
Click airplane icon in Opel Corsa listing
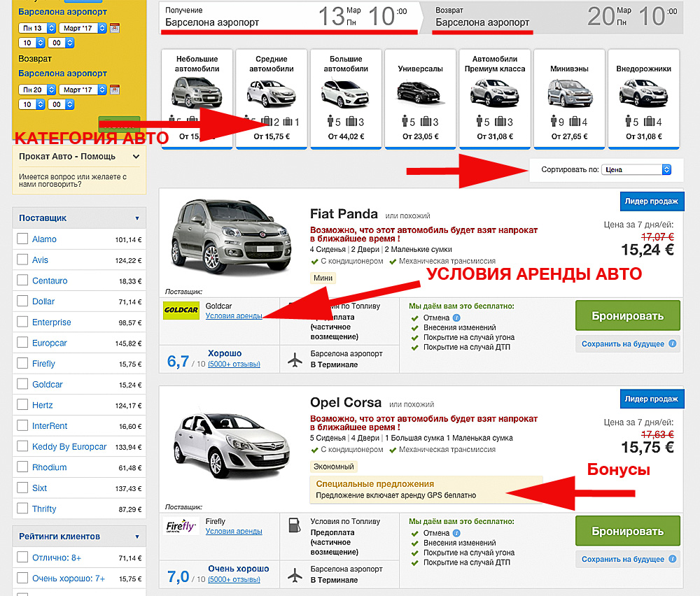[x=295, y=574]
